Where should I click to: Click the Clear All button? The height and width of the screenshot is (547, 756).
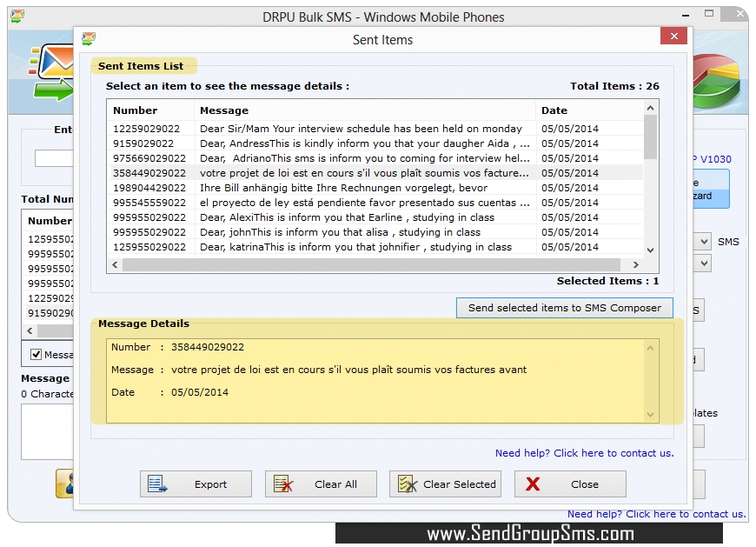[x=321, y=484]
